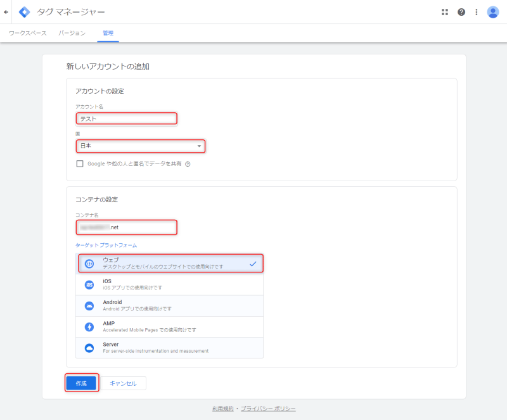Open the Google apps grid icon

tap(445, 11)
